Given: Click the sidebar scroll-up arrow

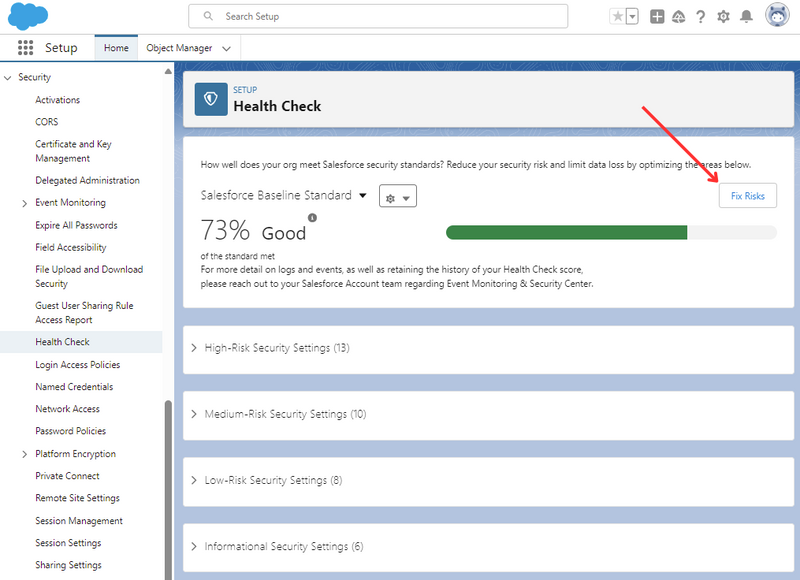Looking at the screenshot, I should pos(168,71).
